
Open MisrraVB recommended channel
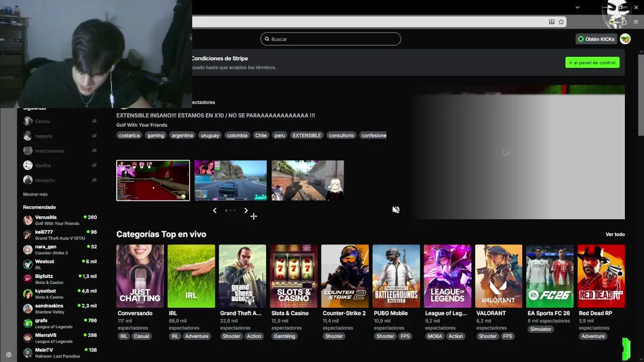point(60,338)
